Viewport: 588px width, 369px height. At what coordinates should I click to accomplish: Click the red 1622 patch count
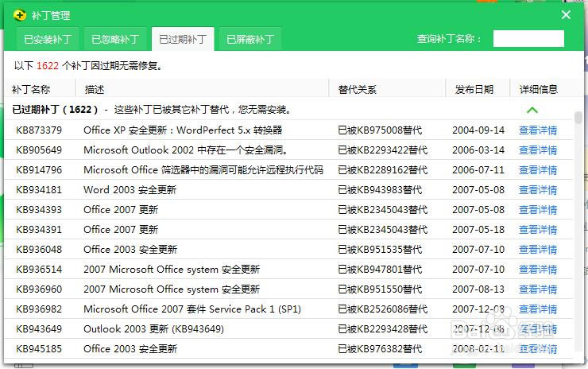click(47, 66)
